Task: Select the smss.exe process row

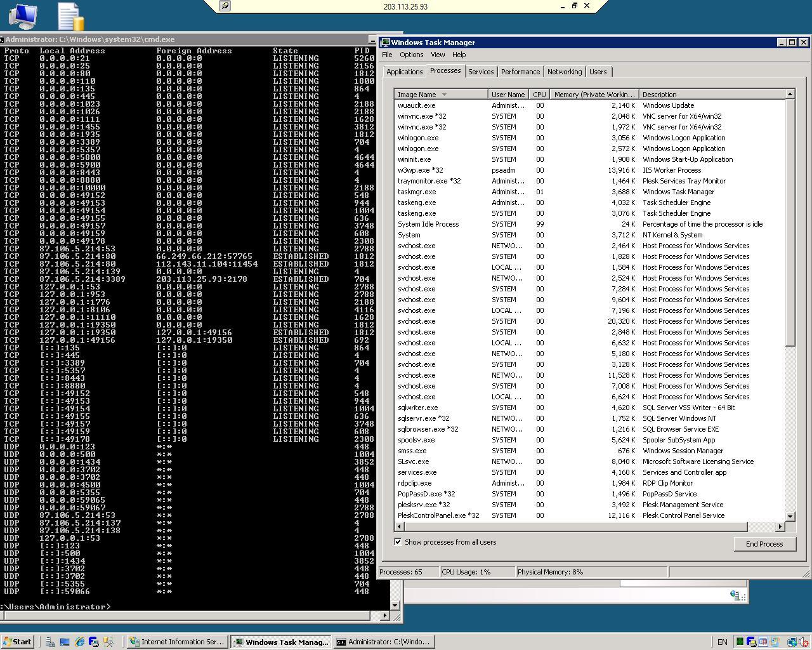Action: (589, 451)
